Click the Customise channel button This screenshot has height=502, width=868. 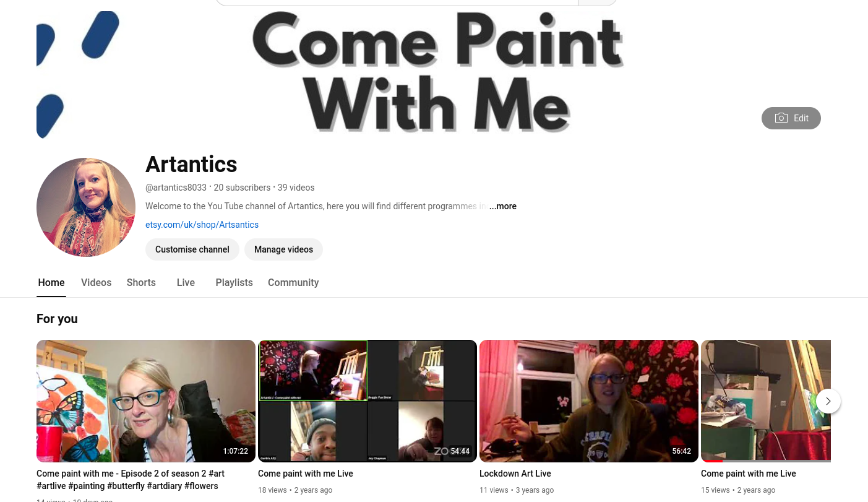point(192,249)
